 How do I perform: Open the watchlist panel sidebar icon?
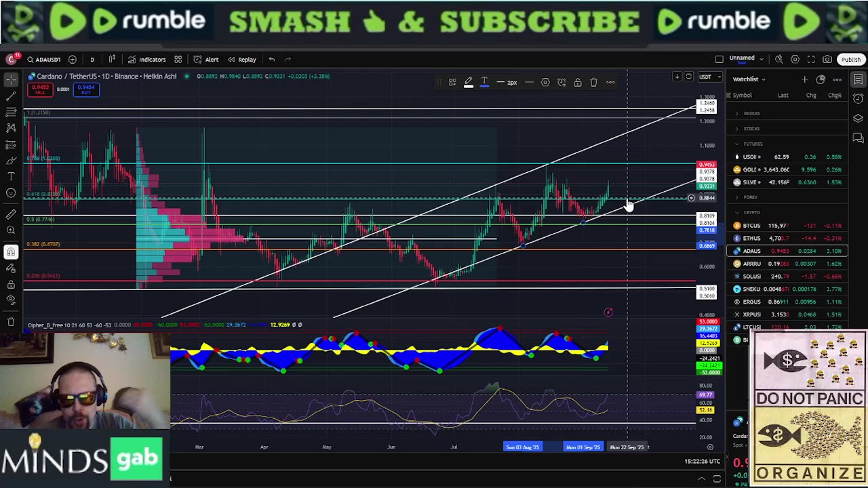858,80
